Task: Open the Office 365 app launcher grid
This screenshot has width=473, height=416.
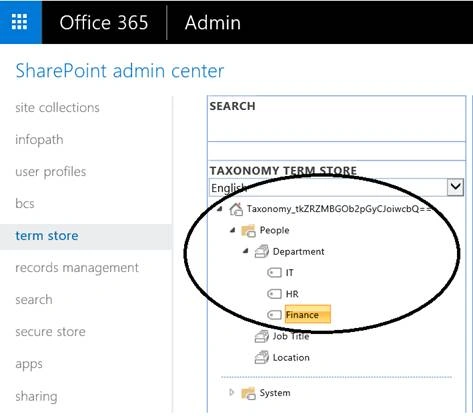Action: click(x=19, y=22)
